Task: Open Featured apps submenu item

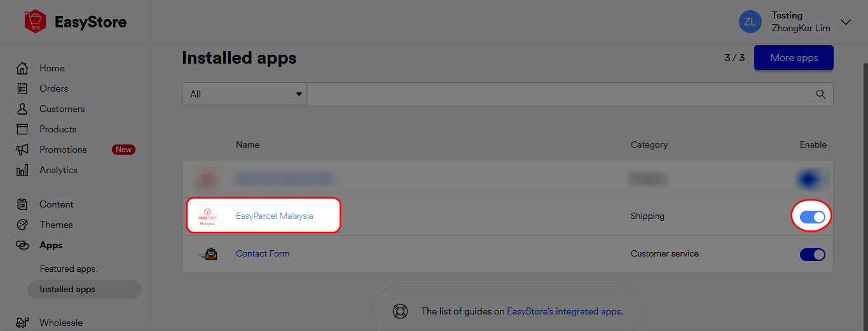Action: click(67, 269)
